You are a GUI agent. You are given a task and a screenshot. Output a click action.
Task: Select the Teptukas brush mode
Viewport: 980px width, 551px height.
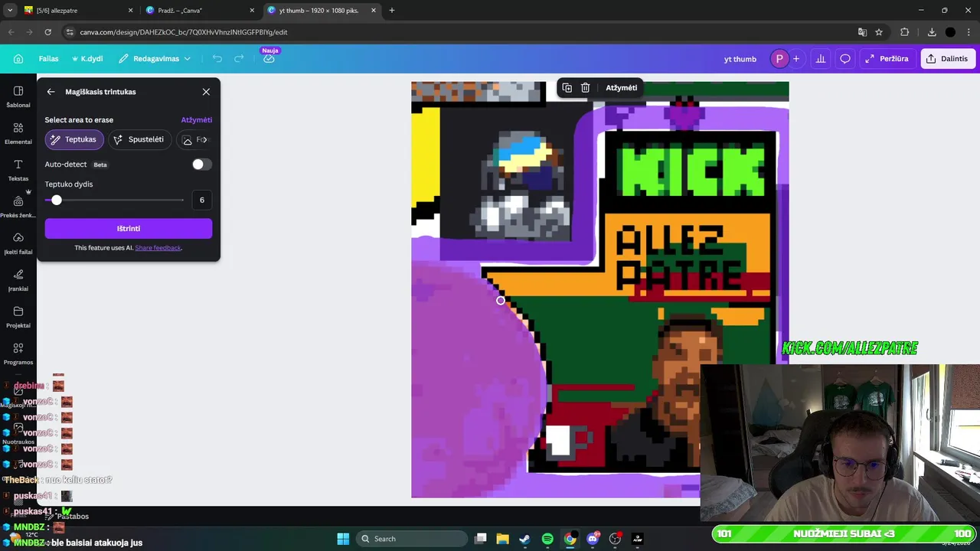point(74,139)
